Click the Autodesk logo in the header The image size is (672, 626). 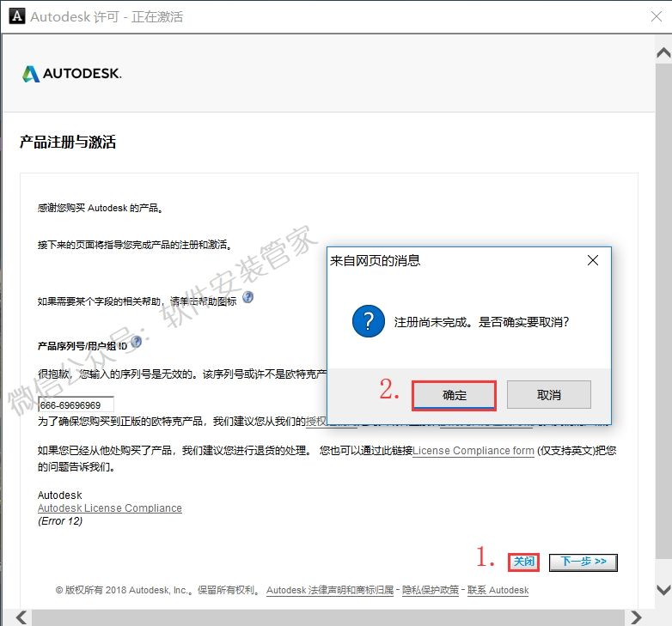pyautogui.click(x=72, y=74)
